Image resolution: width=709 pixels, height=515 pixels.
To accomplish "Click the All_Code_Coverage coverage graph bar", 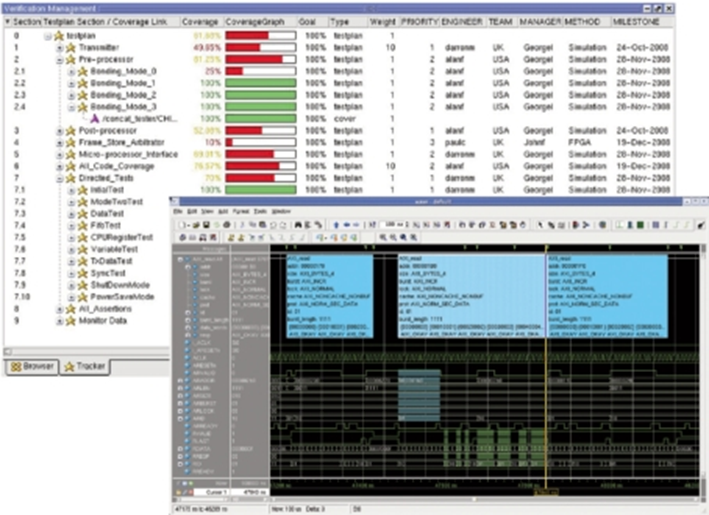I will point(260,166).
